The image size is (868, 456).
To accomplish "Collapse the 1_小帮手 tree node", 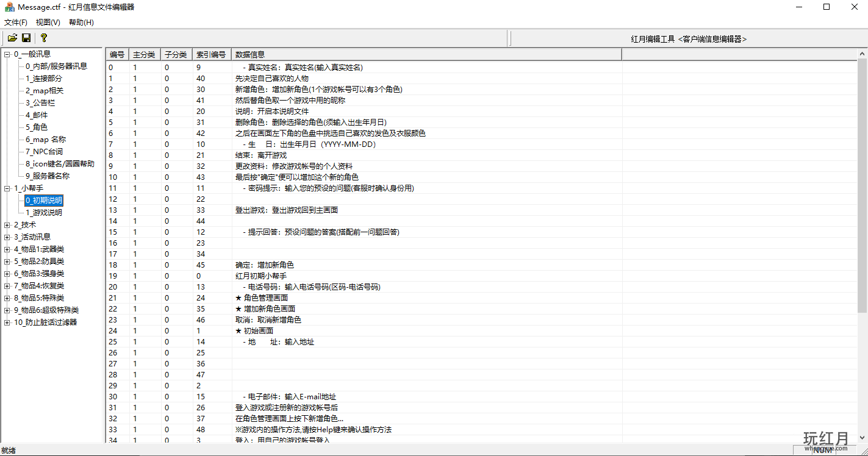I will pos(7,188).
